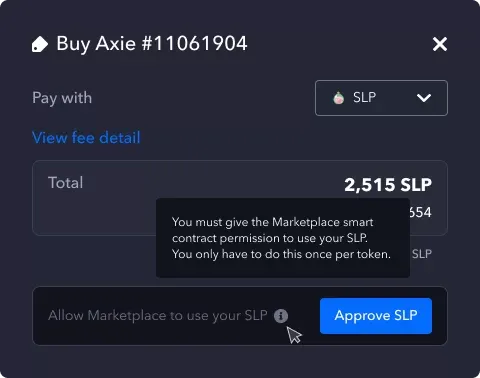
Task: Click the SLP potion token icon
Action: pos(339,98)
